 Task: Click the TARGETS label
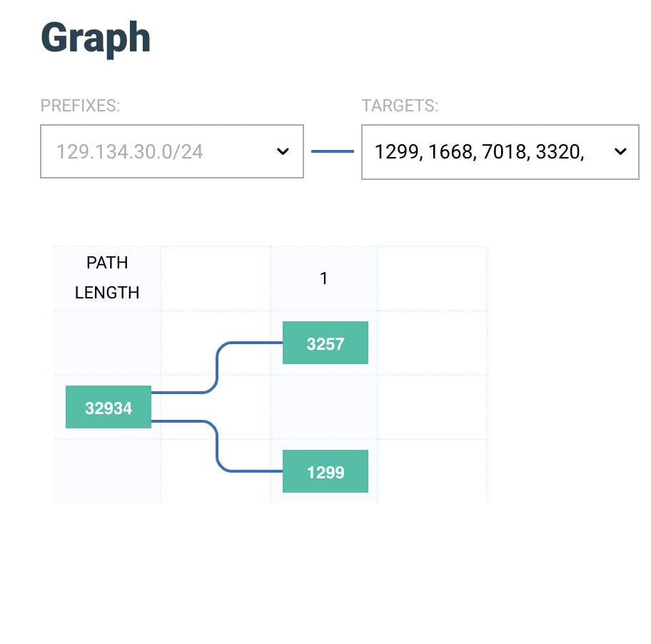[x=400, y=106]
